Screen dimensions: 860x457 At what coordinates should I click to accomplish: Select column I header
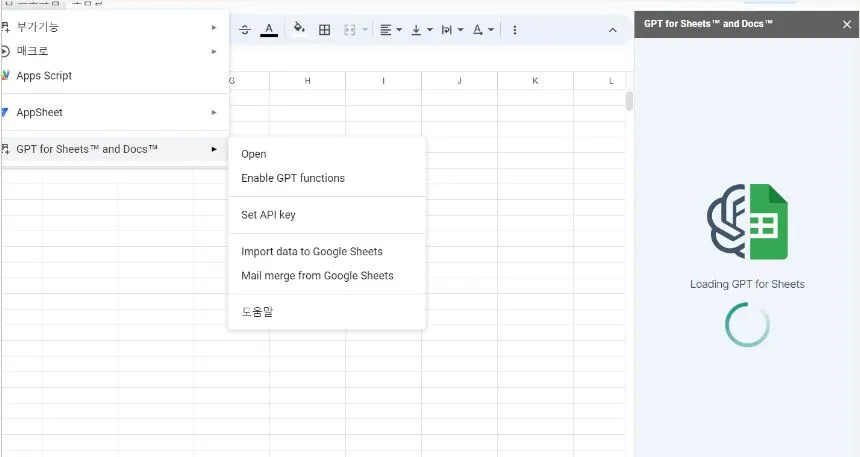pos(383,81)
